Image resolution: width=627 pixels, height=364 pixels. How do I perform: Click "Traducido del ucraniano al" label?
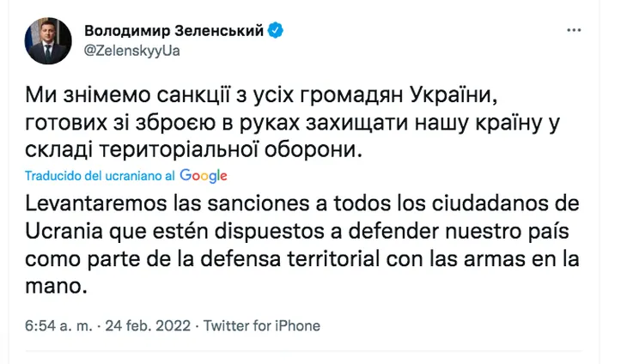[x=101, y=176]
